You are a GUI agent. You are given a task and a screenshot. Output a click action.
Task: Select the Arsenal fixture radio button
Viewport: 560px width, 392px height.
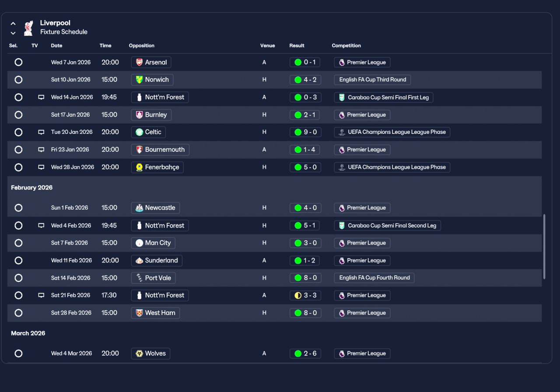click(x=18, y=62)
